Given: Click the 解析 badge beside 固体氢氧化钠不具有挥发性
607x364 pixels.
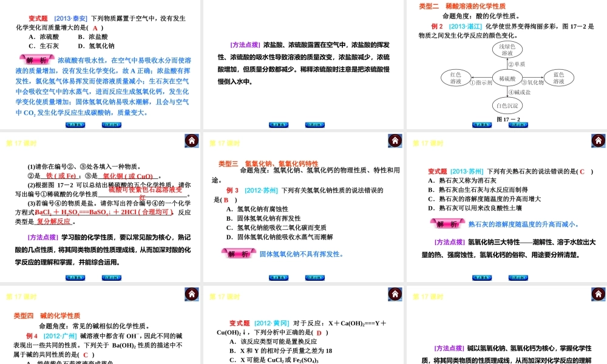Looking at the screenshot, I should pyautogui.click(x=239, y=254).
